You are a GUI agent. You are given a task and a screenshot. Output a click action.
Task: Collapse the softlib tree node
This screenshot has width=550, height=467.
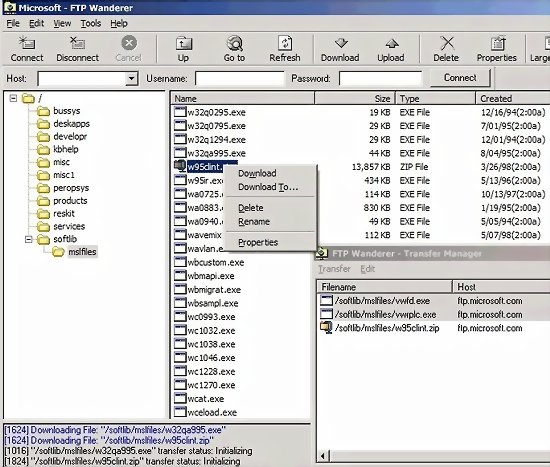click(28, 239)
